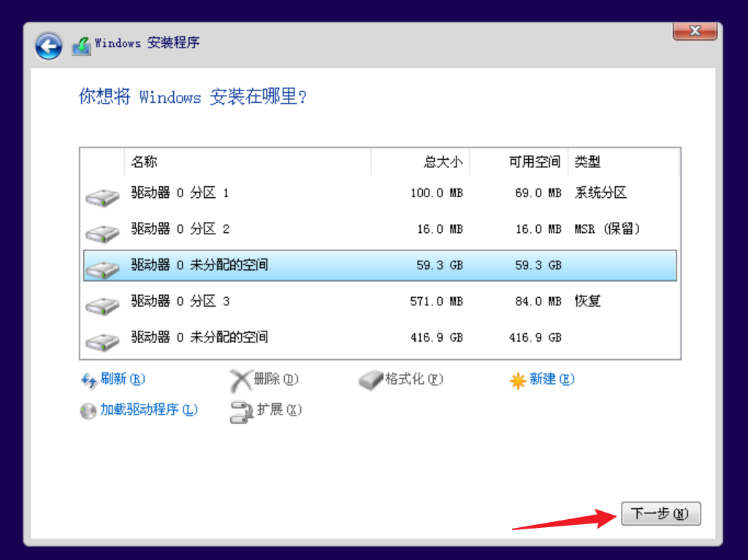Click the 84.0 MB free space cell
This screenshot has width=748, height=560.
point(538,302)
